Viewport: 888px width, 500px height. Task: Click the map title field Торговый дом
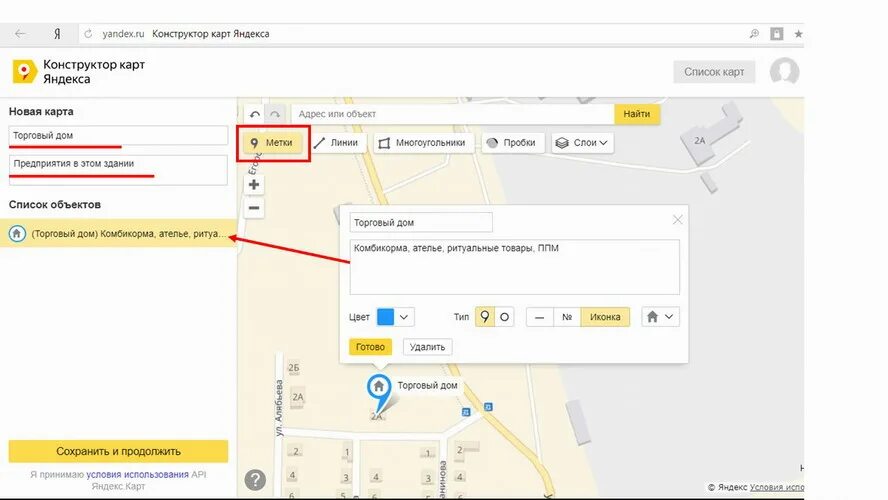(x=118, y=136)
